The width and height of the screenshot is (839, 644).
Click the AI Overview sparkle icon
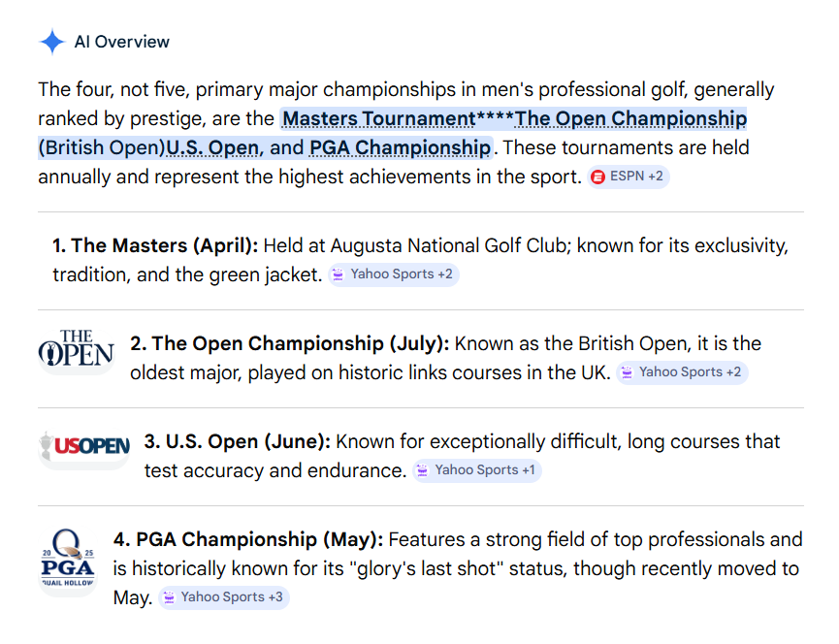(51, 42)
